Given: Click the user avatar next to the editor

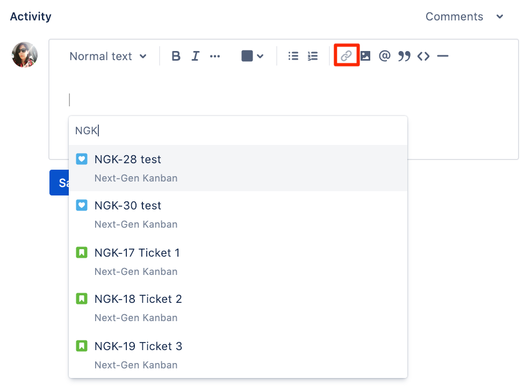Looking at the screenshot, I should (x=24, y=54).
